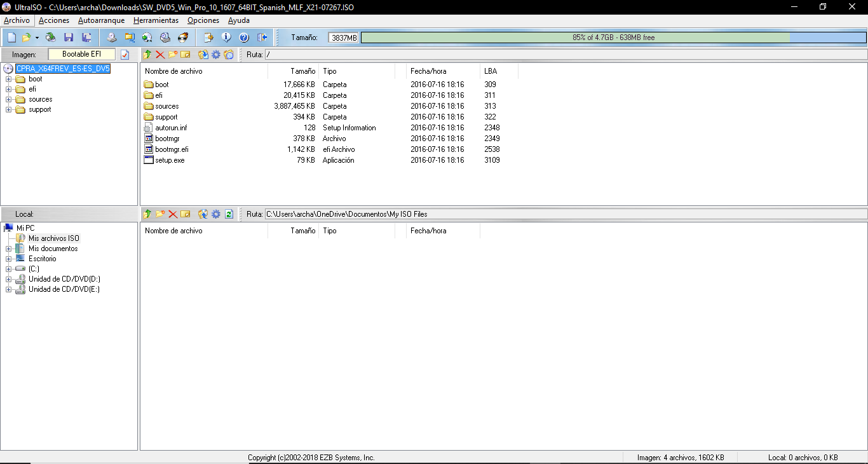Expand Unidad de CD/DVD(D:) node
This screenshot has height=464, width=868.
pos(9,279)
